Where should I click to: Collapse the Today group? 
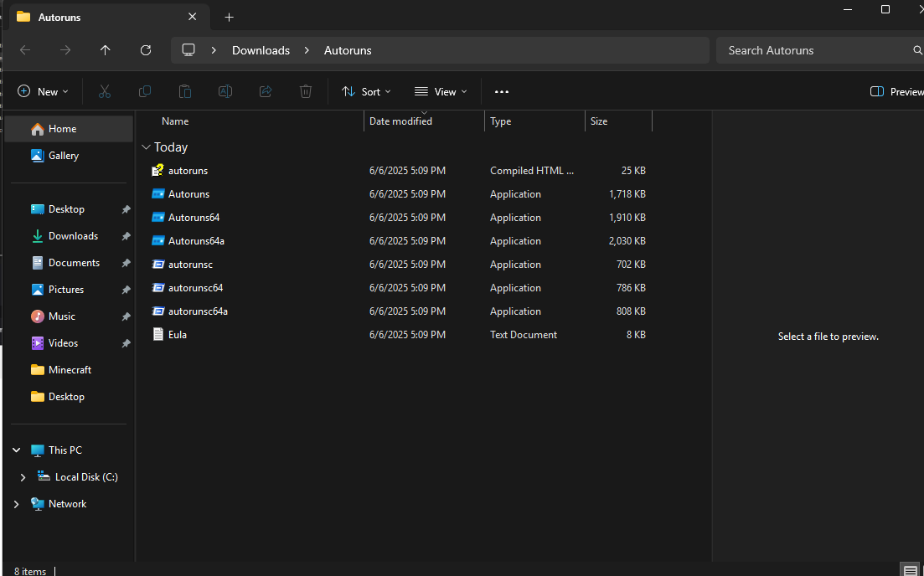(x=146, y=147)
